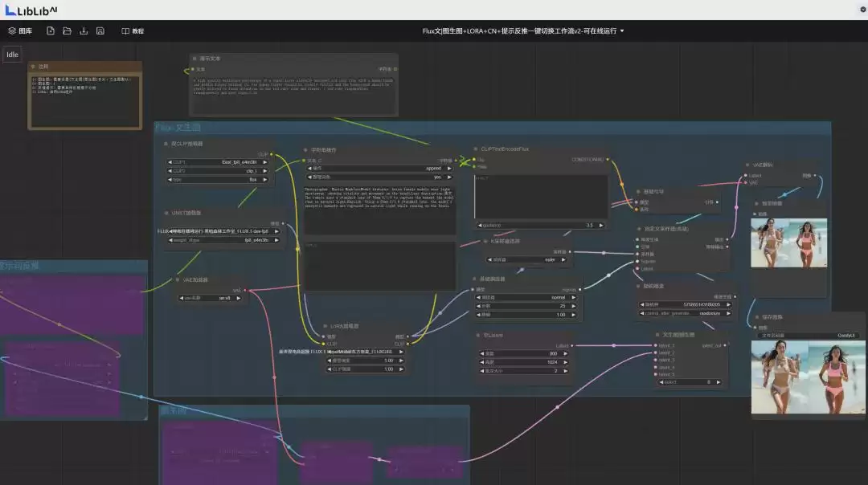Create a new workflow file icon
This screenshot has height=485, width=868.
[51, 31]
